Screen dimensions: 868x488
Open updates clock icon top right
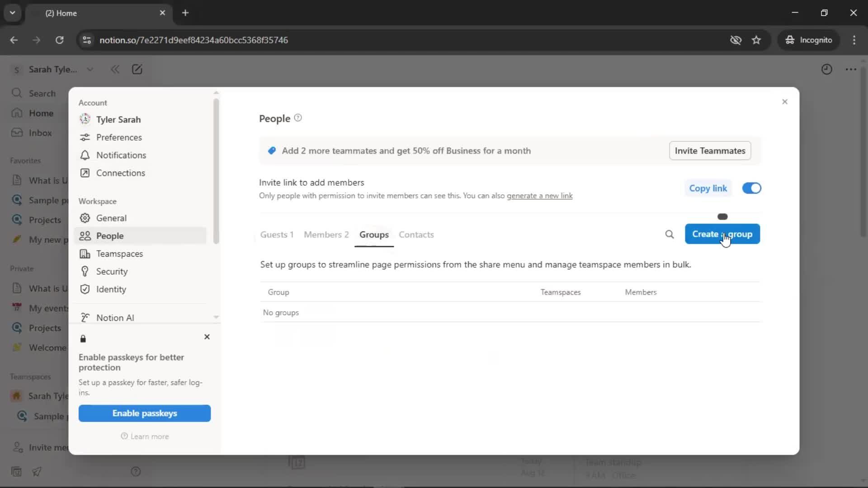[826, 69]
